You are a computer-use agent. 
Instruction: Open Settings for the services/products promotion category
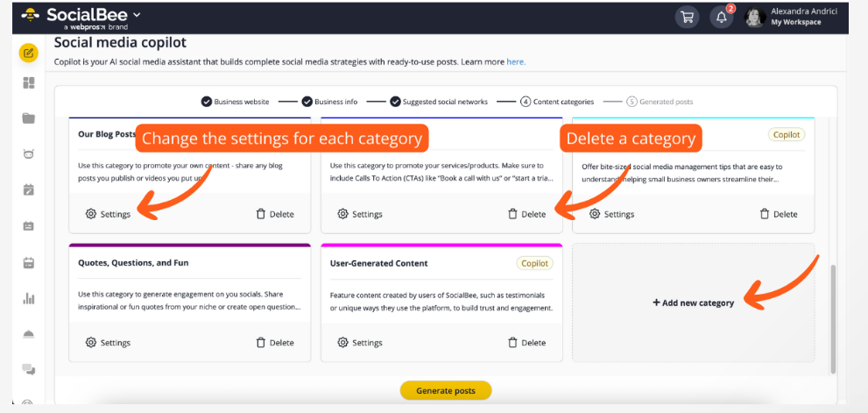point(360,214)
